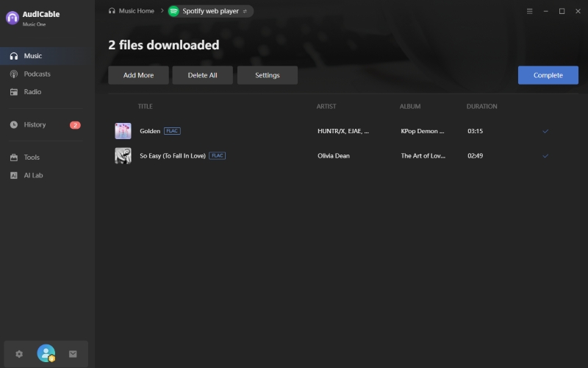Screen dimensions: 588x368
Task: Click the Golden album art thumbnail
Action: (x=123, y=131)
